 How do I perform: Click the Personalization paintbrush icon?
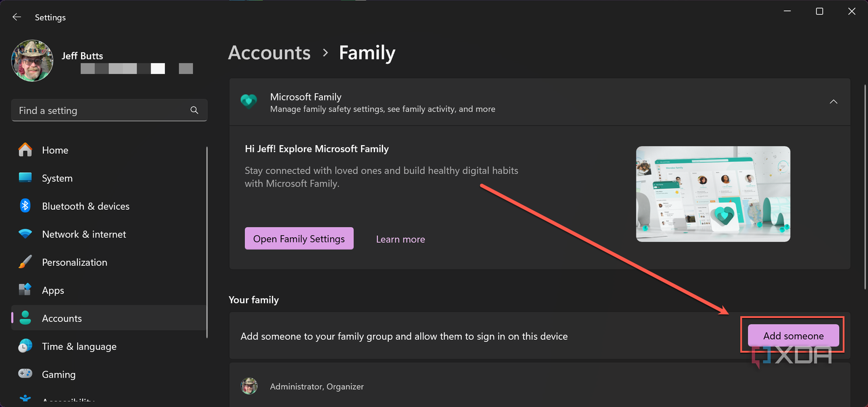pyautogui.click(x=25, y=262)
